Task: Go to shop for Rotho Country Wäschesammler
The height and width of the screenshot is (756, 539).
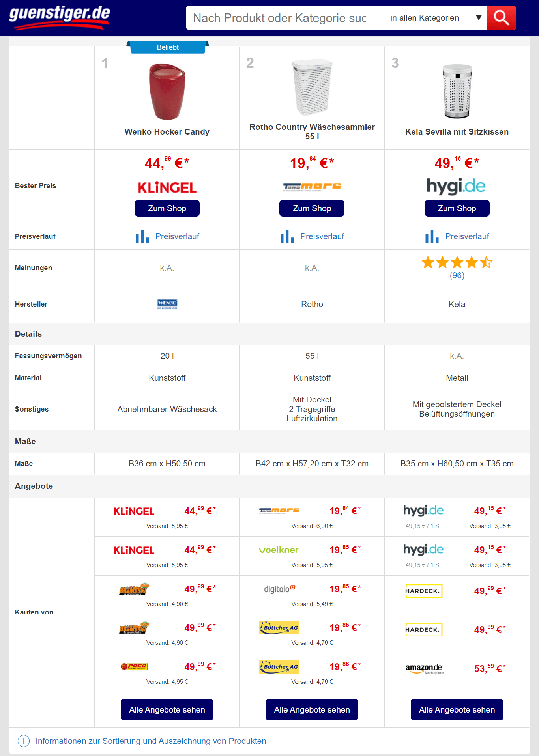Action: click(x=312, y=208)
